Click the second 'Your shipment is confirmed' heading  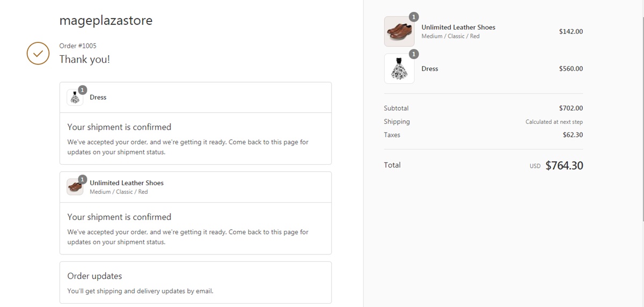[119, 217]
